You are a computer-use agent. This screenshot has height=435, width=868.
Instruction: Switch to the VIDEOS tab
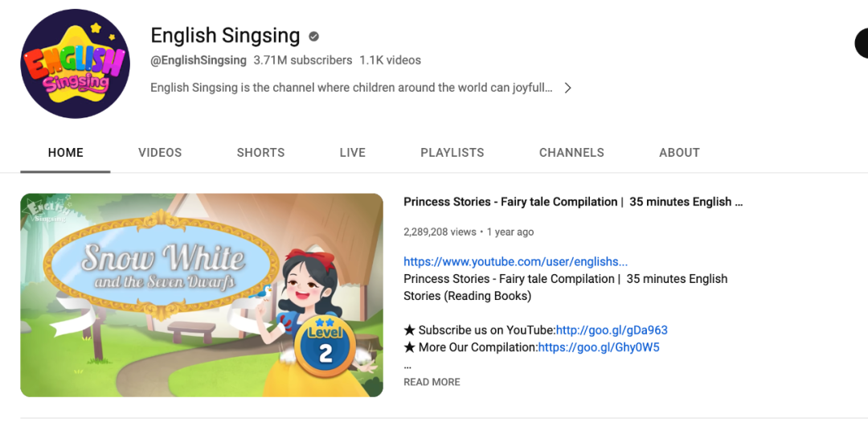[160, 153]
